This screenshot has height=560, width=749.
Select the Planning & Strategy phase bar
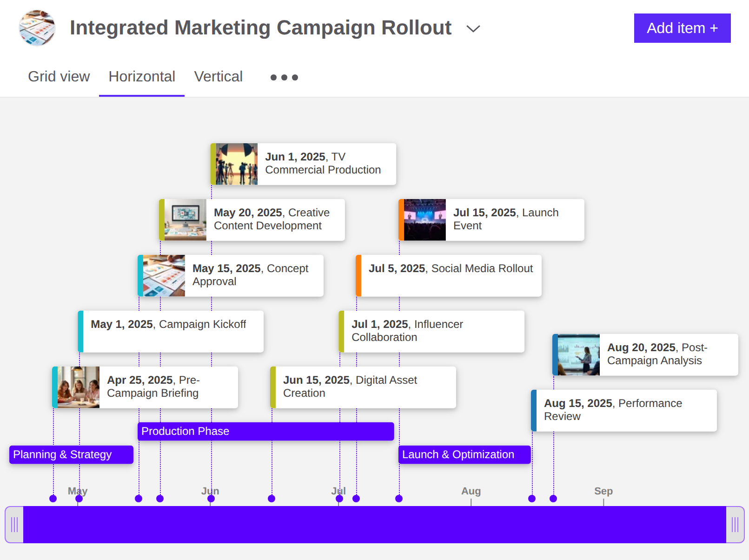[71, 454]
